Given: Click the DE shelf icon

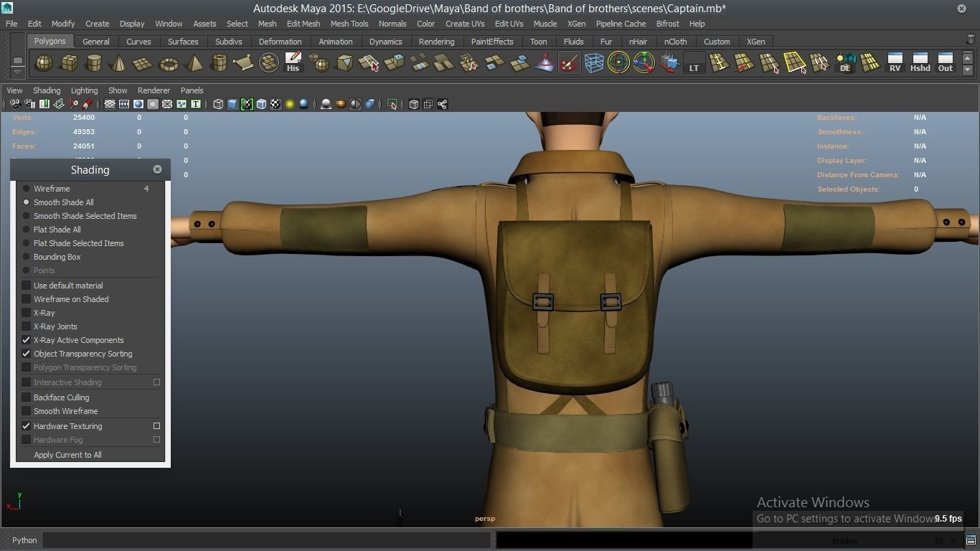Looking at the screenshot, I should [845, 63].
